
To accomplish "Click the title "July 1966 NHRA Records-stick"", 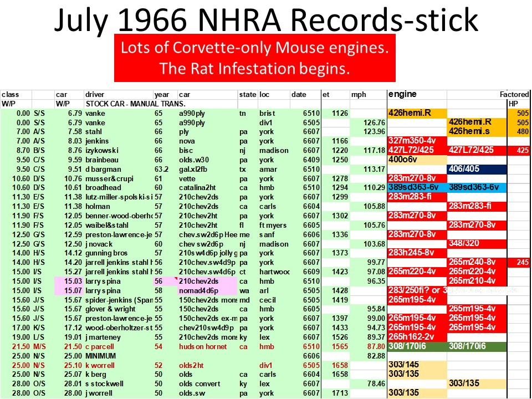I will (266, 20).
